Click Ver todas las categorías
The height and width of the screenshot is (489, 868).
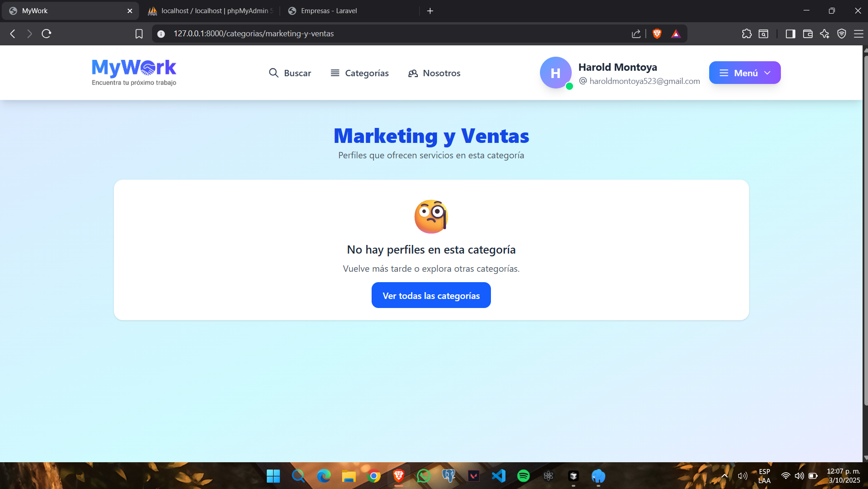[431, 295]
